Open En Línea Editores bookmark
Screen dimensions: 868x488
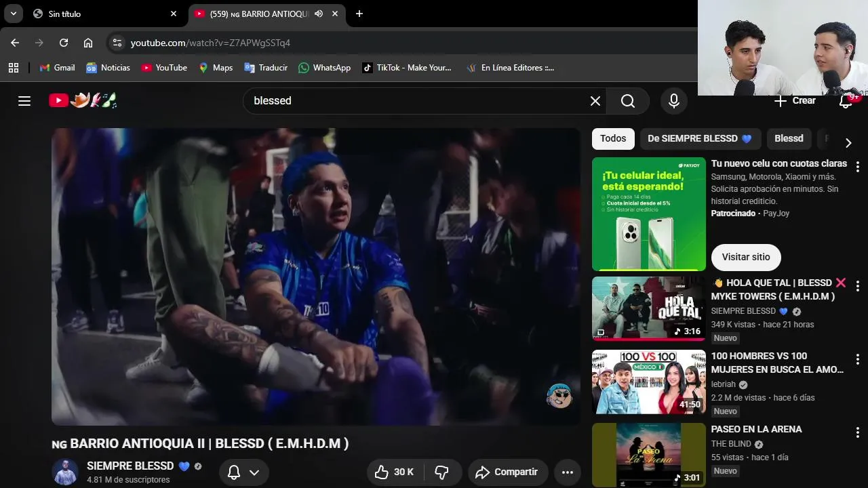[x=511, y=68]
